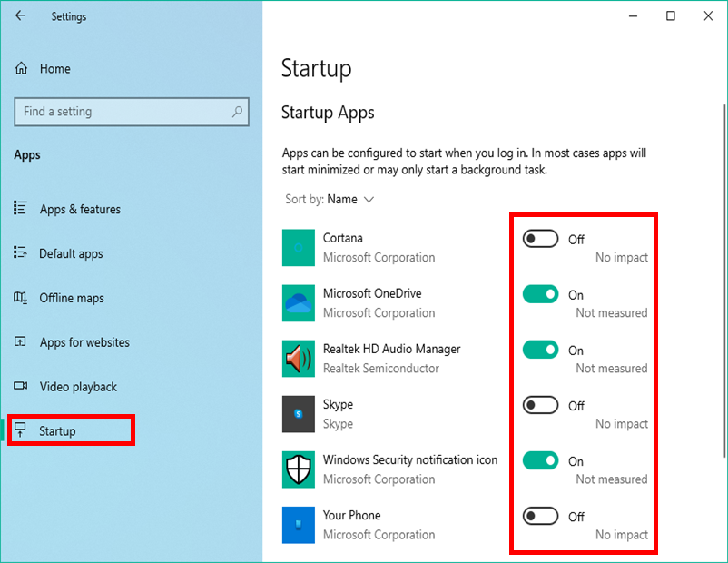Enable Your Phone startup switch
Viewport: 728px width, 563px height.
pos(540,516)
